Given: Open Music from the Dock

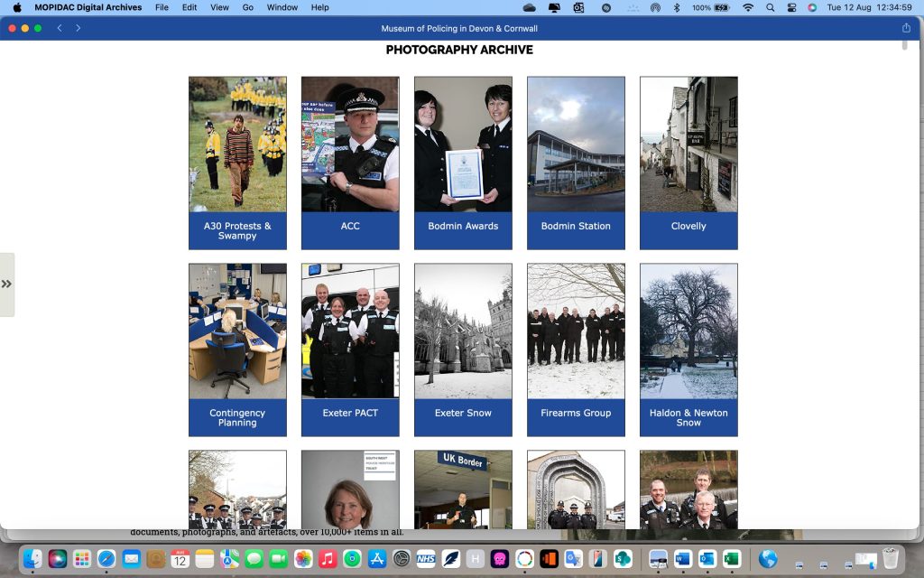Looking at the screenshot, I should [x=328, y=558].
